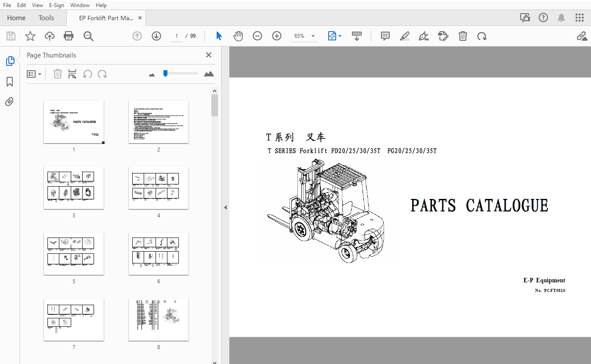Open the Attachments paperclip panel
This screenshot has width=591, height=364.
tap(10, 102)
